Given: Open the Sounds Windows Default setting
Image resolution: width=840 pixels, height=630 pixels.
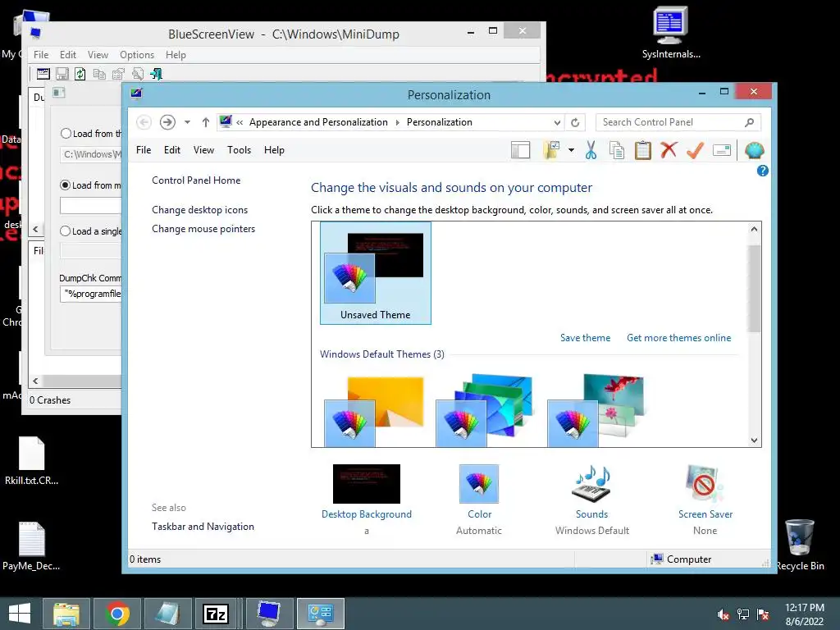Looking at the screenshot, I should click(592, 500).
